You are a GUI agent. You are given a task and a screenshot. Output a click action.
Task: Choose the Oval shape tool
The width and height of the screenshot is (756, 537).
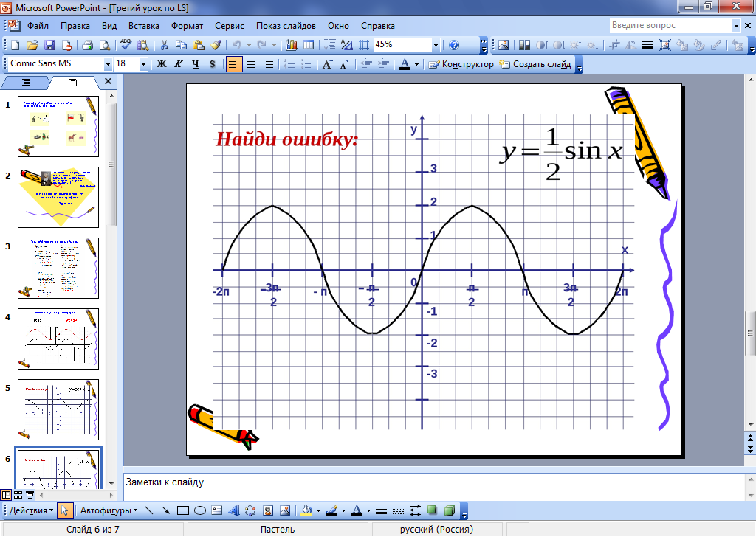click(199, 510)
